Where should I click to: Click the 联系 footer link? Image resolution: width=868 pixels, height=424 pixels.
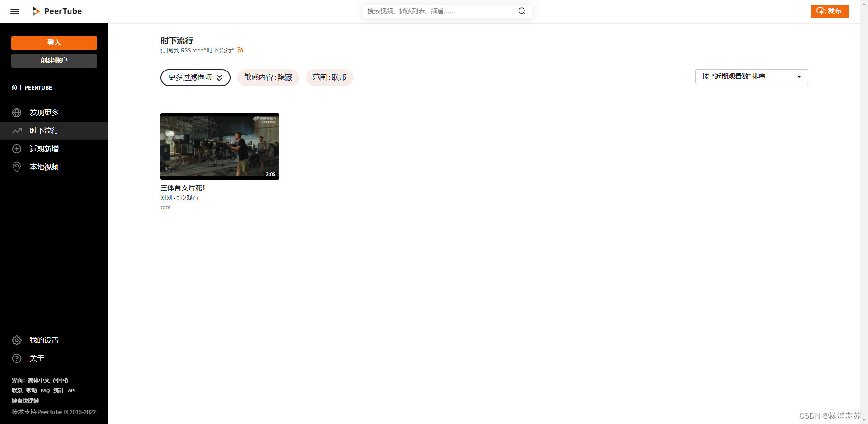[x=17, y=391]
